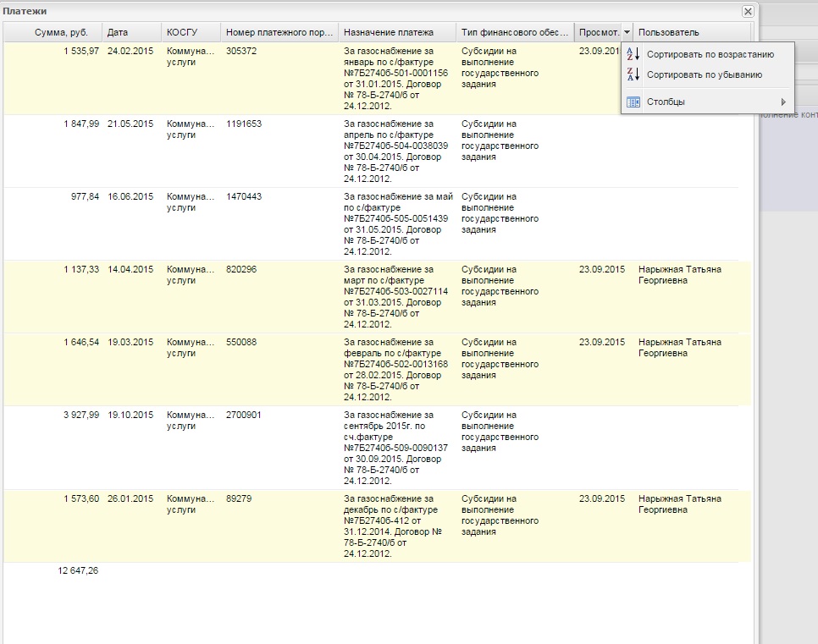818x644 pixels.
Task: Click the payment purpose for апрель
Action: pos(396,151)
